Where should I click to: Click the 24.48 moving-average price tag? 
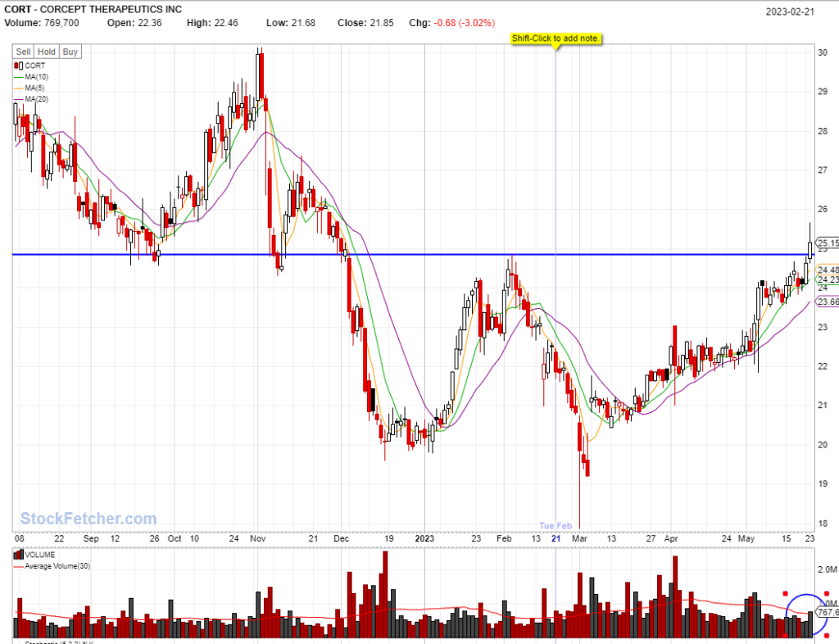tap(828, 270)
